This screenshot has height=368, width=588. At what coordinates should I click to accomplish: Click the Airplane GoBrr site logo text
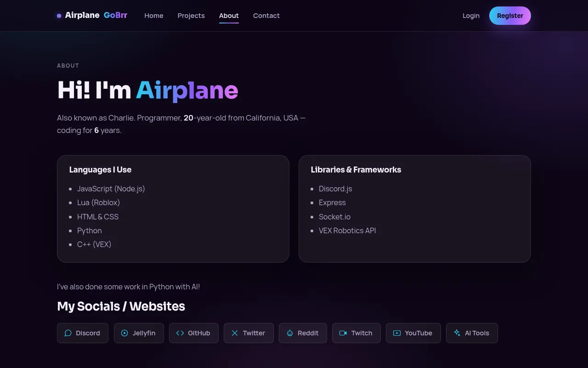click(x=96, y=15)
